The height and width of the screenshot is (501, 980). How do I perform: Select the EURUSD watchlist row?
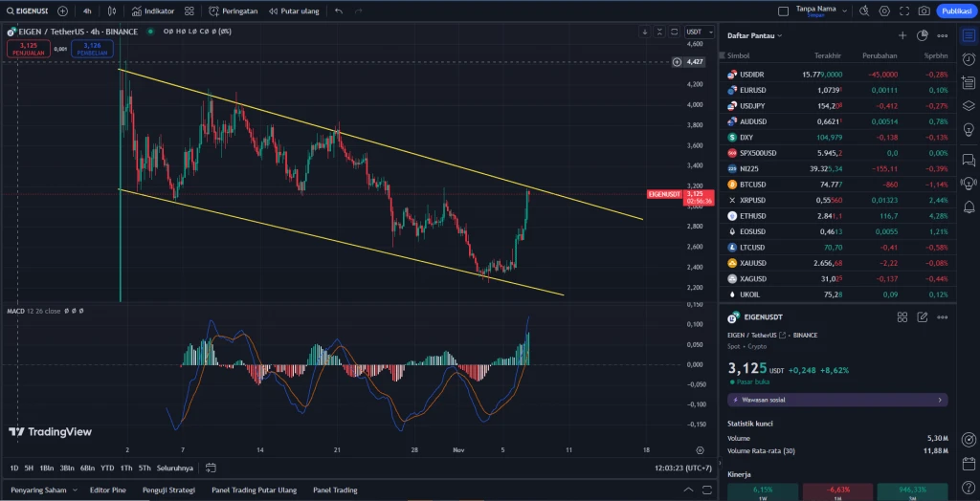coord(837,90)
